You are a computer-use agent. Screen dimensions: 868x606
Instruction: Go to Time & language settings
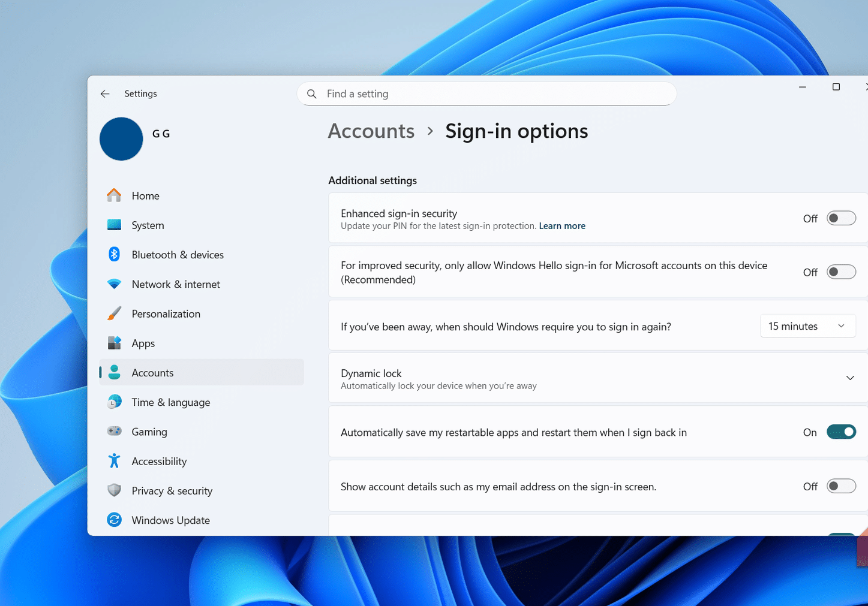(202, 402)
